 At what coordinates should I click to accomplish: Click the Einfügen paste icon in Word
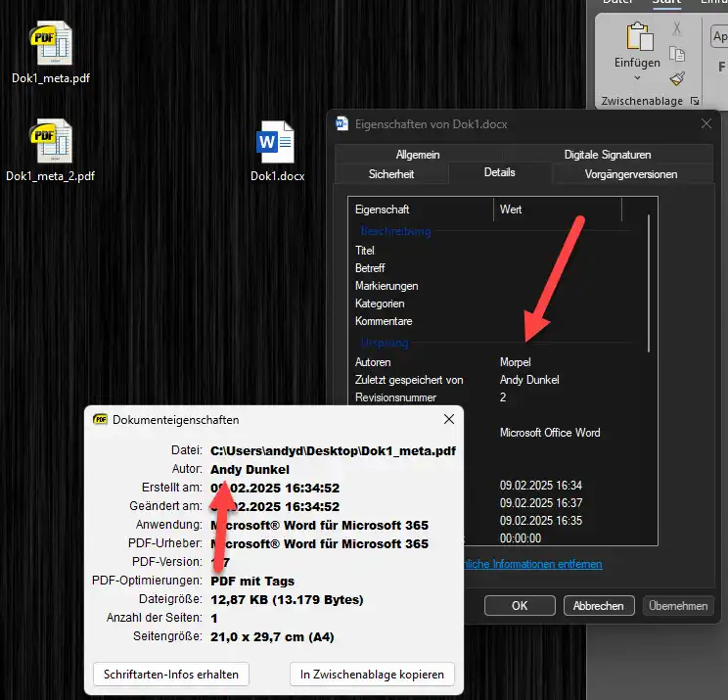pos(639,36)
